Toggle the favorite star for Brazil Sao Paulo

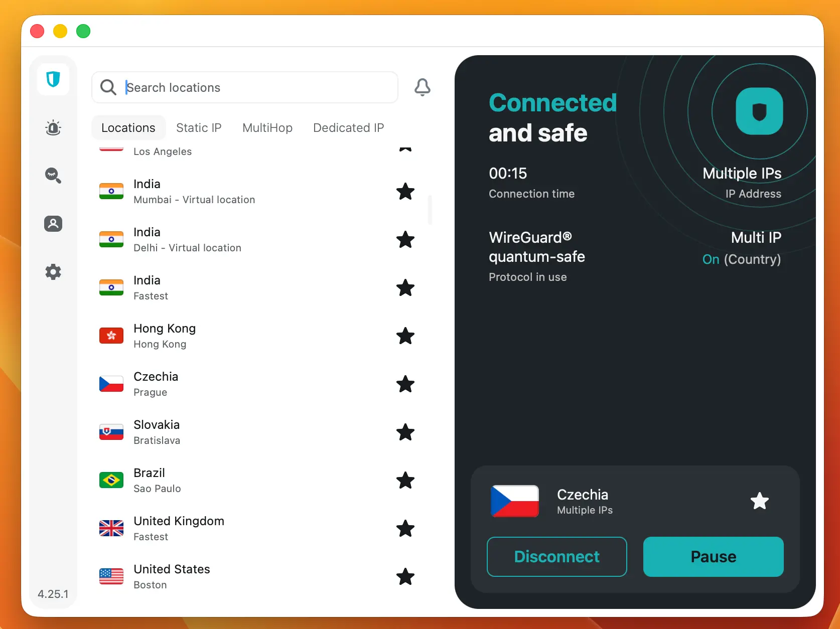point(405,481)
